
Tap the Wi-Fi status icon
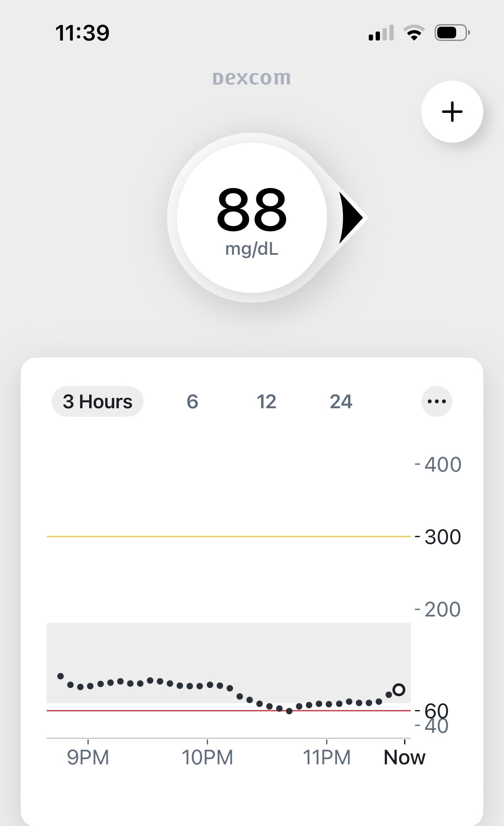414,33
